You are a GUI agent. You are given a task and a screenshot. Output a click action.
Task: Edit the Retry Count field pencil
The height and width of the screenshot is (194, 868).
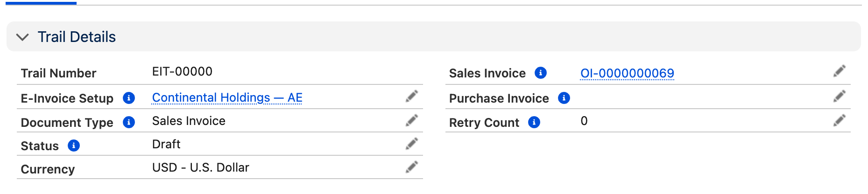point(840,121)
